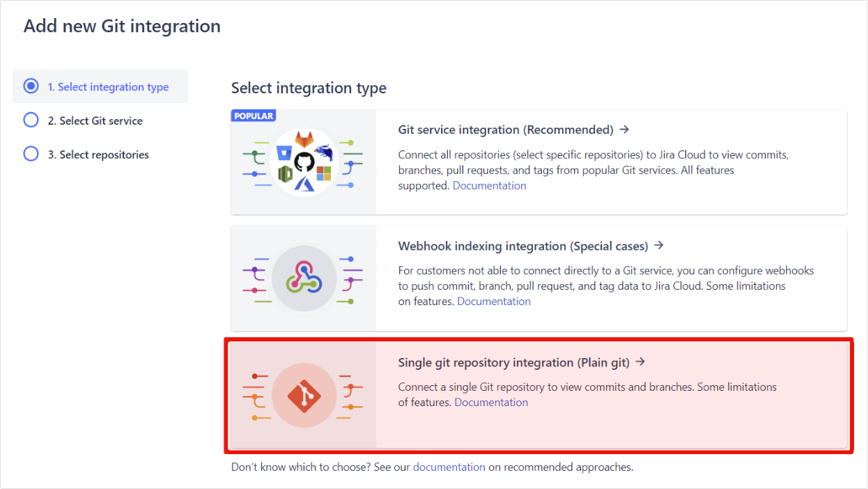Click the blue bird Gerrit logo
868x489 pixels.
click(x=324, y=152)
